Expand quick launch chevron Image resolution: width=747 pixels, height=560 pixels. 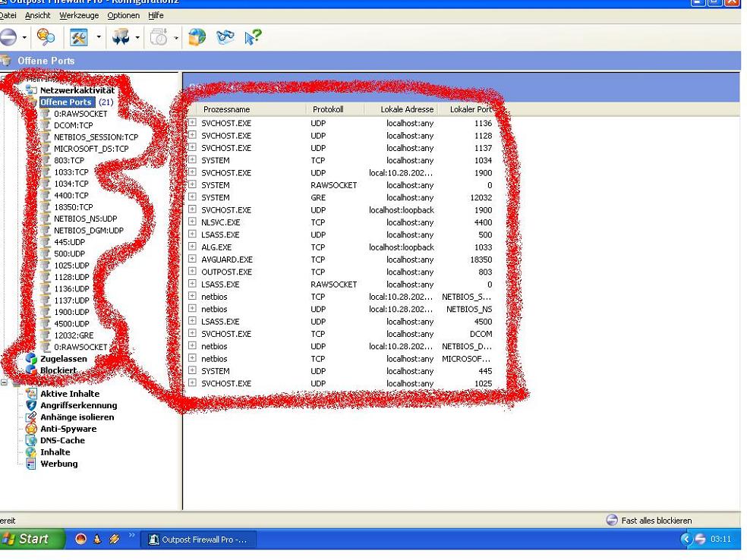coord(132,535)
